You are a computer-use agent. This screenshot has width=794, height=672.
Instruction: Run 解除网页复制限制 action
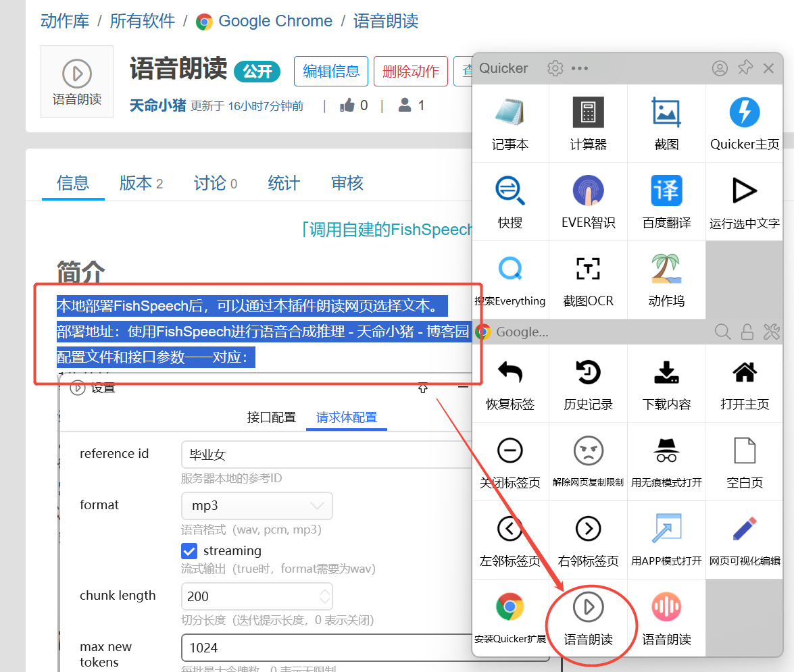pos(588,462)
